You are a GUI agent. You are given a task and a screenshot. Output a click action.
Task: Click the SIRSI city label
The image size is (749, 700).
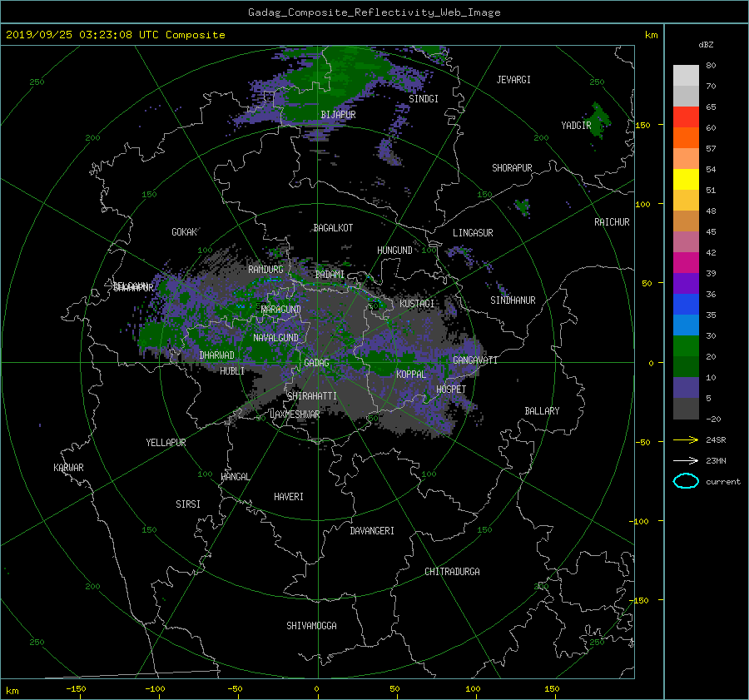click(188, 504)
